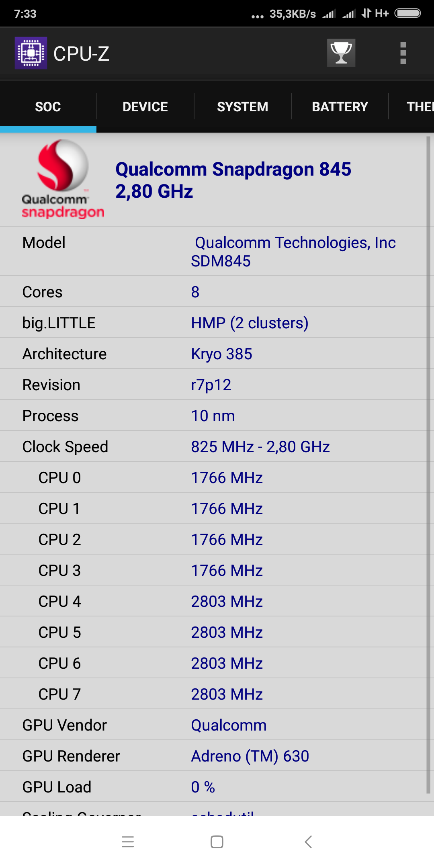
Task: Tap the Architecture Kryo 385 row
Action: pyautogui.click(x=213, y=354)
